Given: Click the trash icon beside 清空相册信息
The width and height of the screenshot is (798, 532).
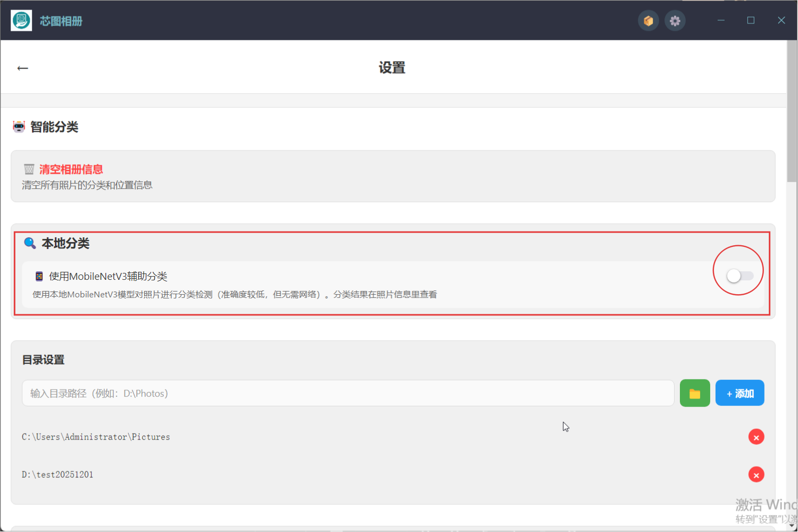Looking at the screenshot, I should [29, 169].
